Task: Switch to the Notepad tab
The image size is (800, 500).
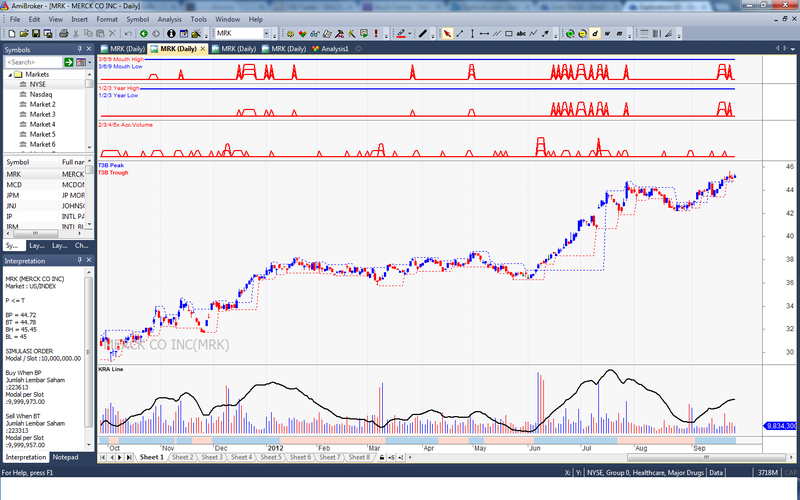Action: point(65,457)
